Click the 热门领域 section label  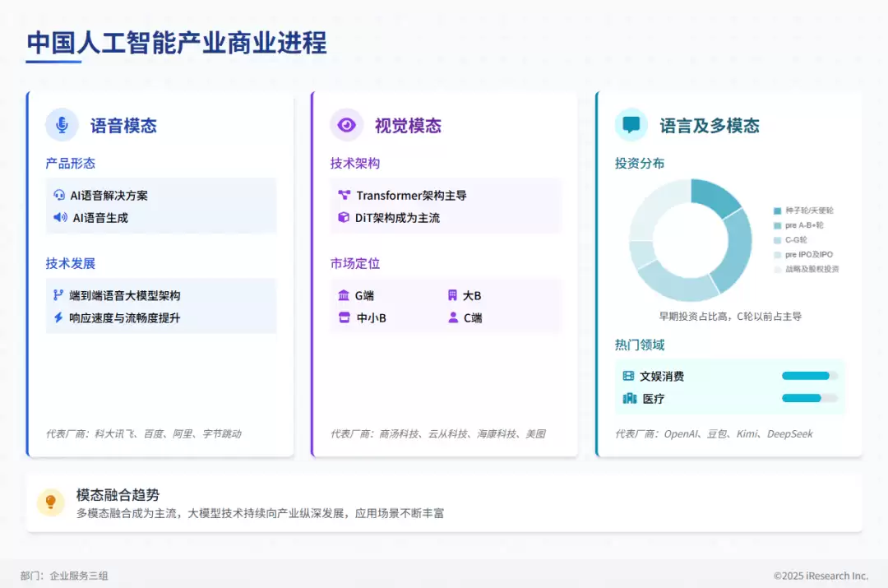(640, 345)
